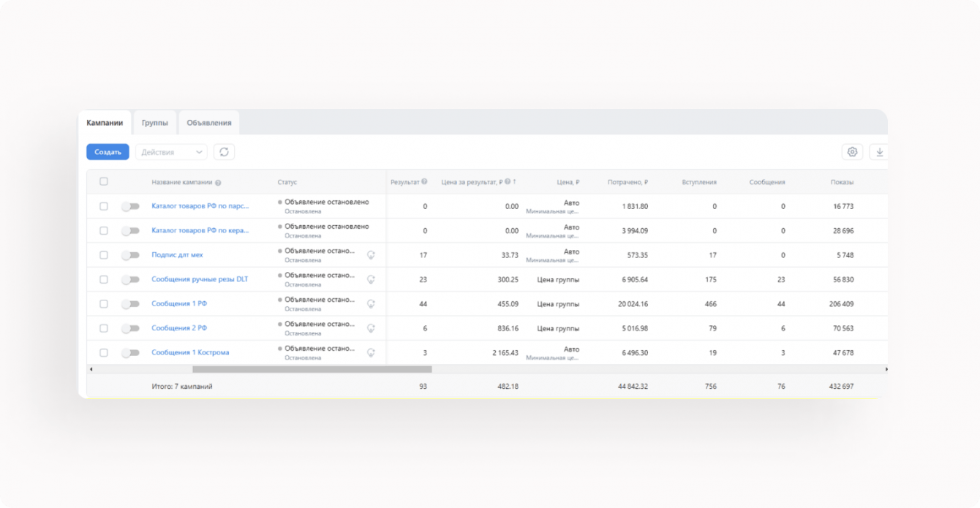
Task: Open the Действия dropdown
Action: 171,152
